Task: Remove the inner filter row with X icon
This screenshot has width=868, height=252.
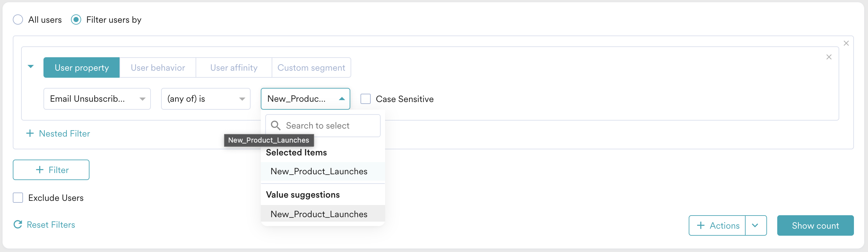Action: tap(829, 57)
